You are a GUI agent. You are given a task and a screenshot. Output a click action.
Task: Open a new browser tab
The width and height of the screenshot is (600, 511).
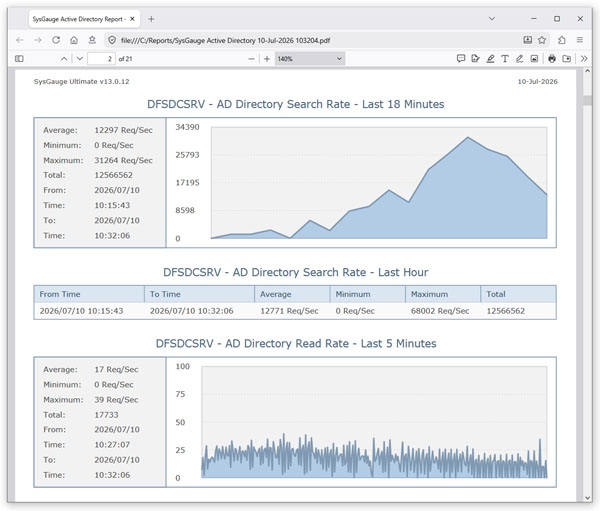pyautogui.click(x=151, y=19)
